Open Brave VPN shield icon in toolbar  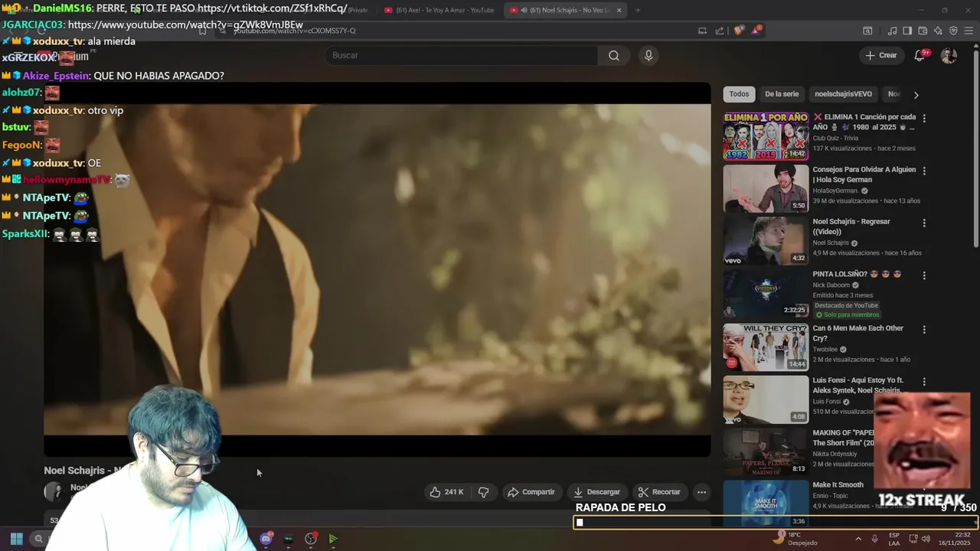pyautogui.click(x=953, y=31)
